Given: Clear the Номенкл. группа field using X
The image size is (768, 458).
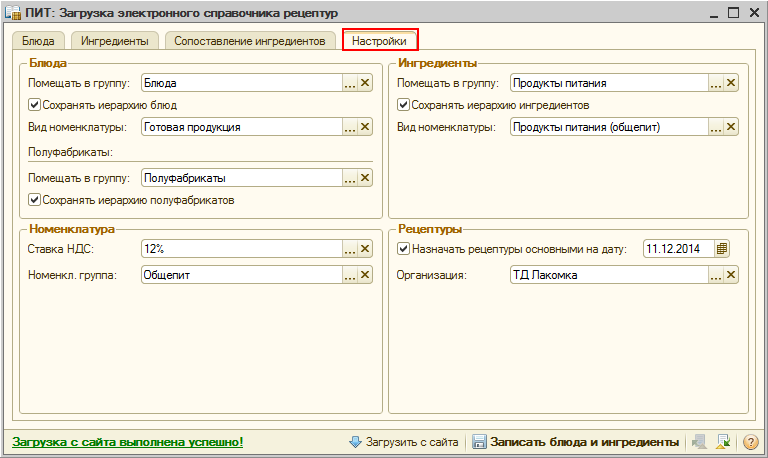Looking at the screenshot, I should click(x=364, y=275).
